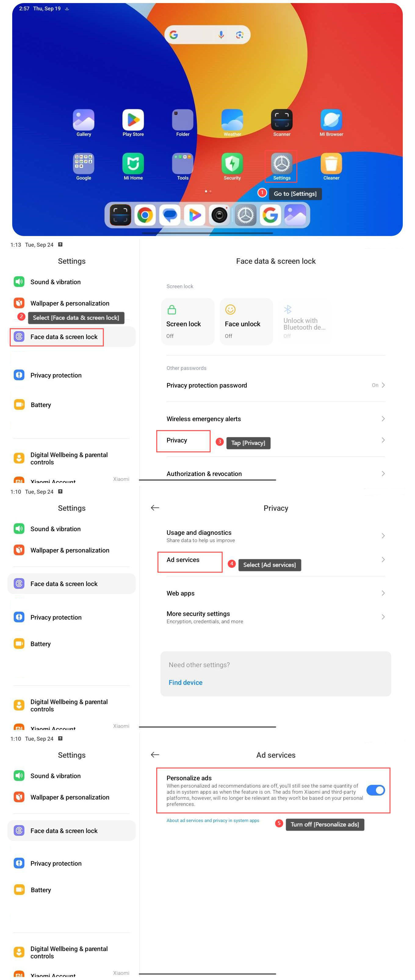The image size is (415, 980).
Task: Select the Web apps entry
Action: point(180,593)
